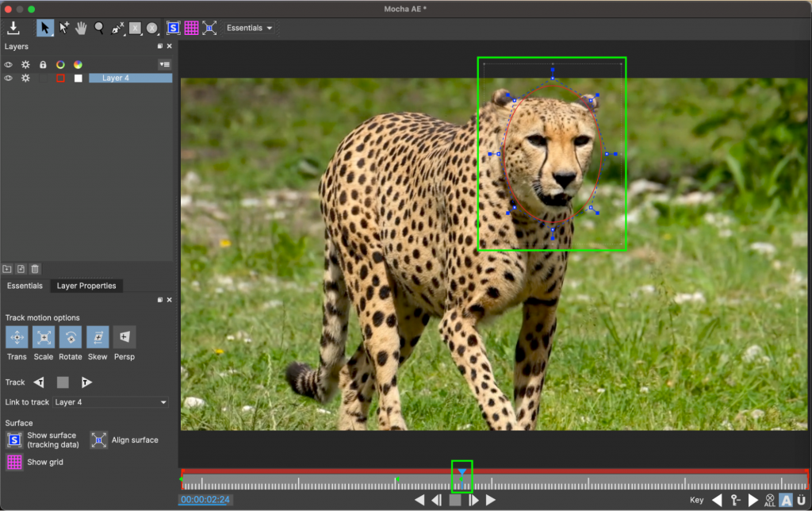The height and width of the screenshot is (511, 812).
Task: Click the Export/Save clip icon in toolbar
Action: tap(13, 27)
